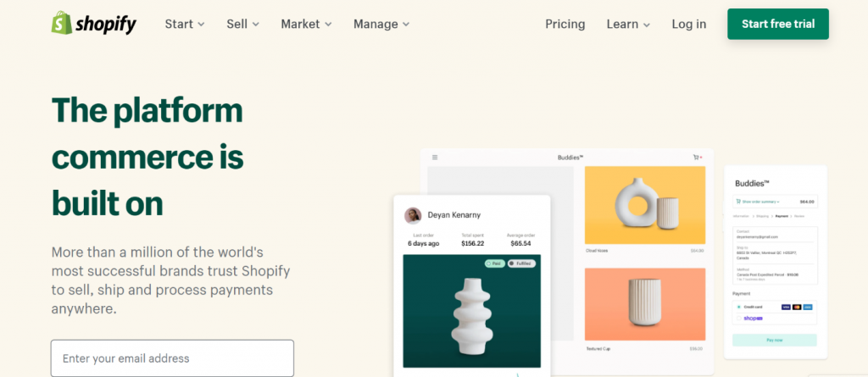Click the Paid status badge
This screenshot has width=868, height=377.
[x=495, y=263]
